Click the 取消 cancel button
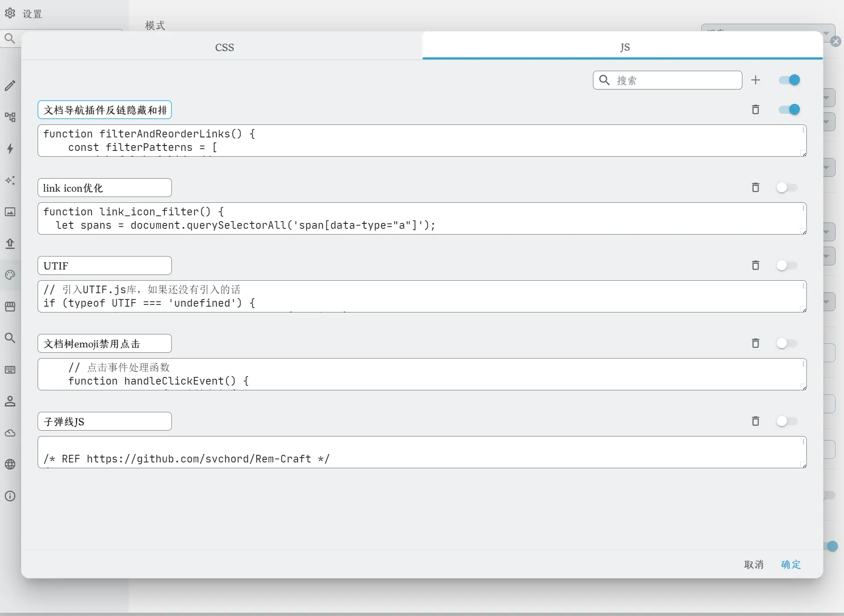Image resolution: width=844 pixels, height=616 pixels. [x=753, y=565]
